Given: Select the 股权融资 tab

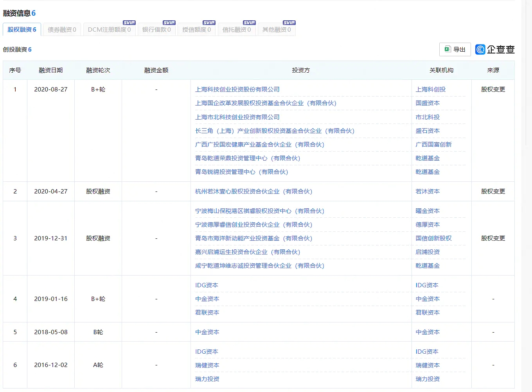Looking at the screenshot, I should click(22, 30).
